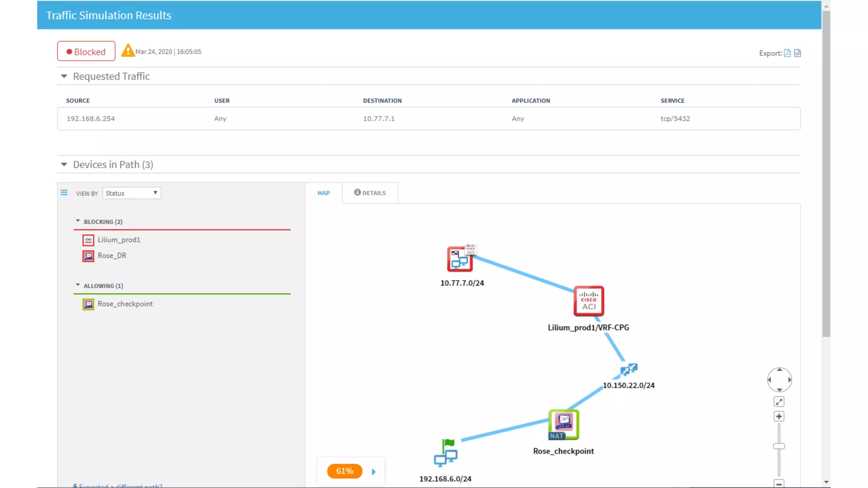
Task: Open the View By Status dropdown
Action: pyautogui.click(x=132, y=193)
